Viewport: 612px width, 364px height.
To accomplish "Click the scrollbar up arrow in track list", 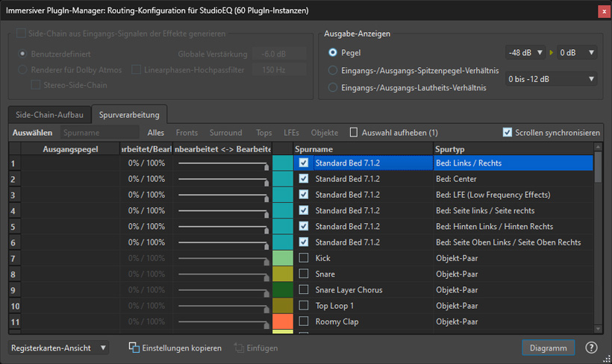I will [x=598, y=147].
